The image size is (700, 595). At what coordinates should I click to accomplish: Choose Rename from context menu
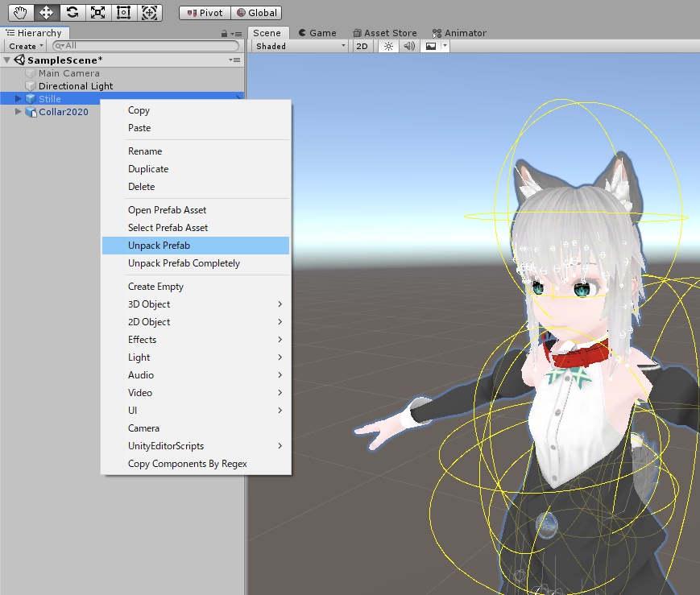(196, 151)
